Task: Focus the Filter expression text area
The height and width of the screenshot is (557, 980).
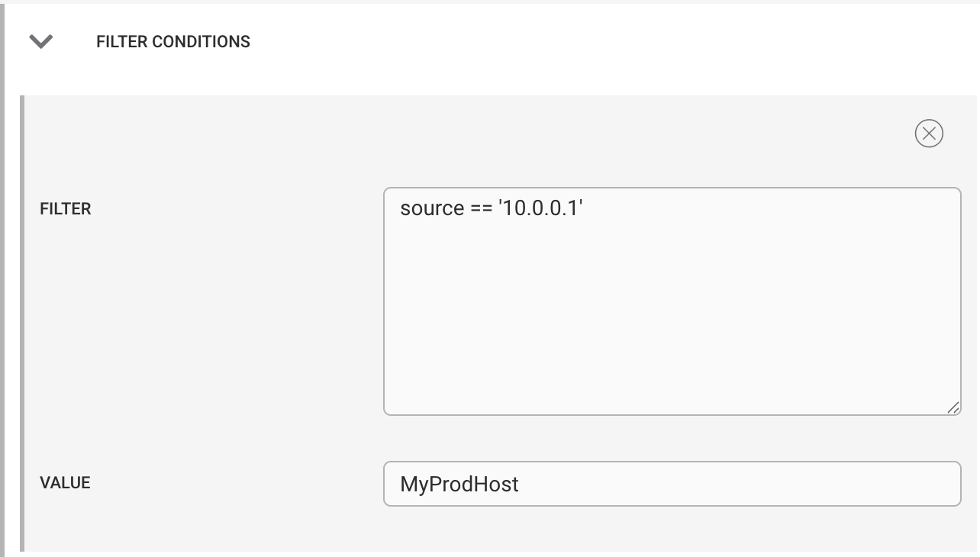Action: pos(672,301)
